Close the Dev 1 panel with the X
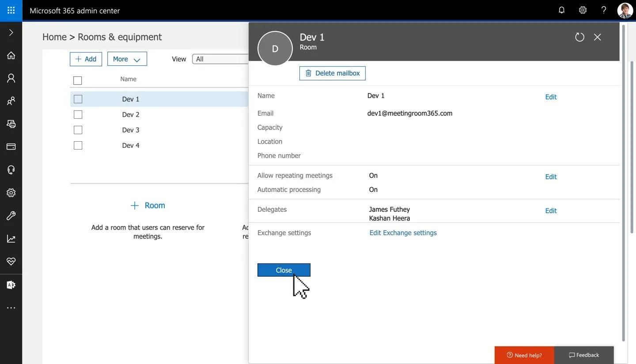This screenshot has width=636, height=364. [x=597, y=37]
